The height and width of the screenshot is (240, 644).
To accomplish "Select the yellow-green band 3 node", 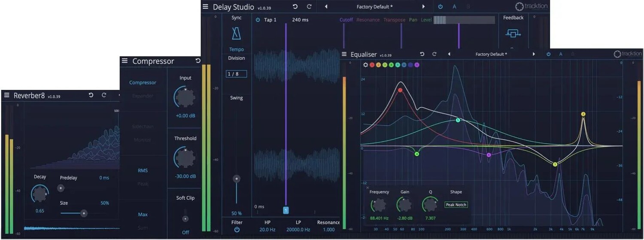I will (555, 164).
